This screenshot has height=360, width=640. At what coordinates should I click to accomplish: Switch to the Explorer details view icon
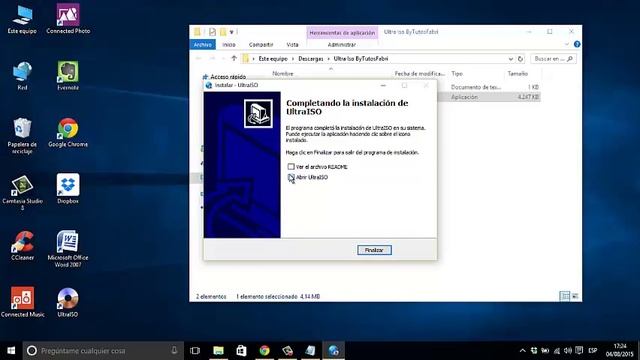click(x=565, y=296)
